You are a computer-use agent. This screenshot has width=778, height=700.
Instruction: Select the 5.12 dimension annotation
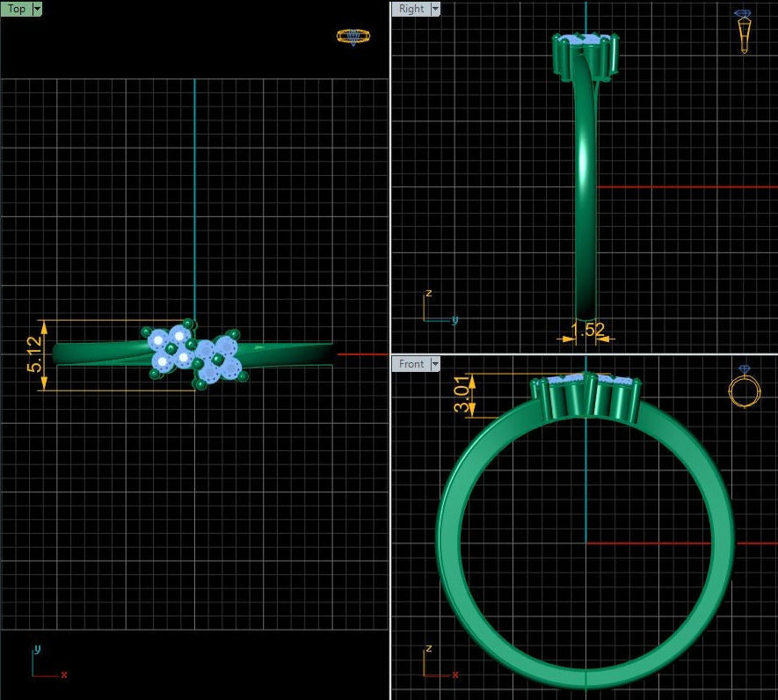(x=35, y=354)
